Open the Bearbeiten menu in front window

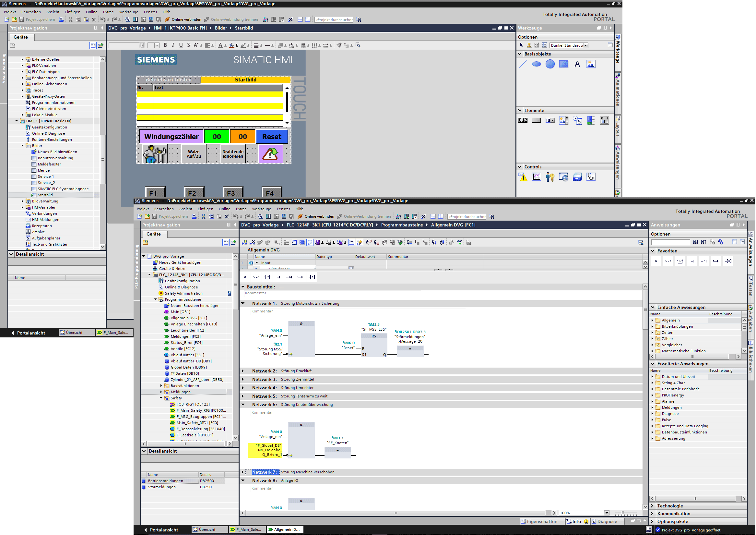164,209
